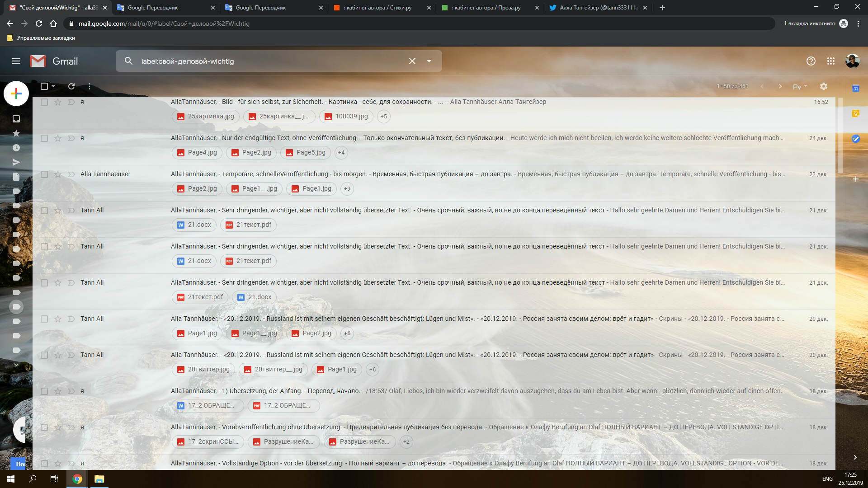
Task: Expand more labels chevron in left sidebar
Action: tap(16, 365)
